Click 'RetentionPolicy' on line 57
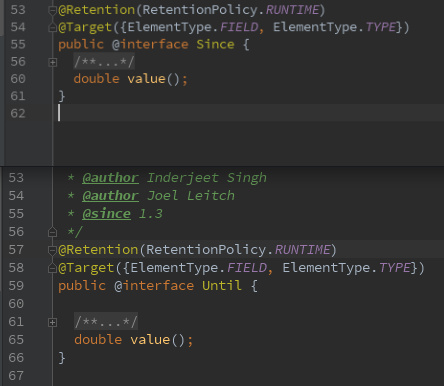The image size is (444, 386). (206, 250)
